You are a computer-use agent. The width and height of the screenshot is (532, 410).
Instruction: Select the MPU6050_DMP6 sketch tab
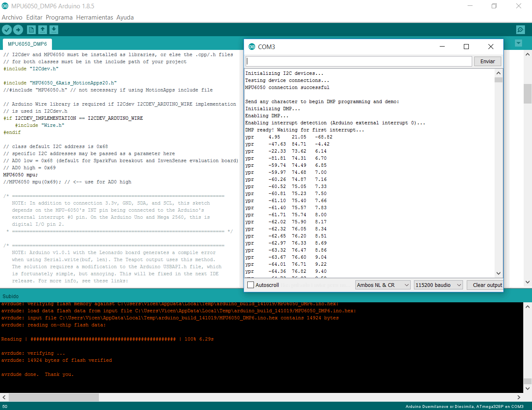point(27,44)
